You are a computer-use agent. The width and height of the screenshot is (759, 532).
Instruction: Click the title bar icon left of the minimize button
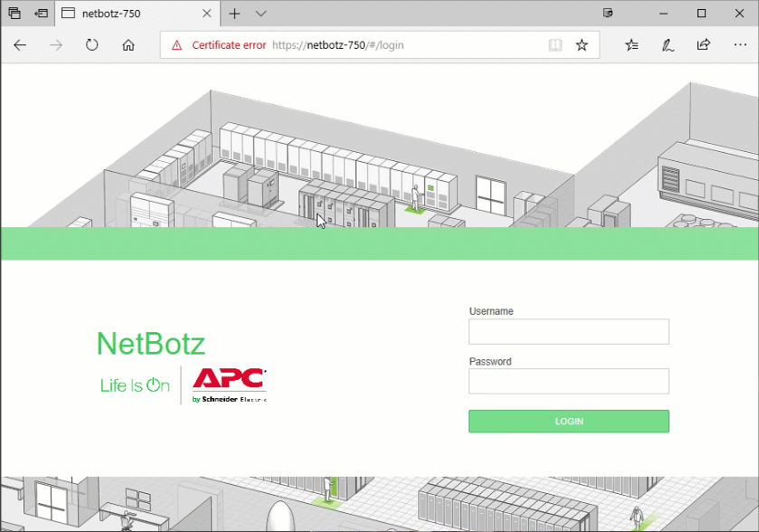(608, 13)
